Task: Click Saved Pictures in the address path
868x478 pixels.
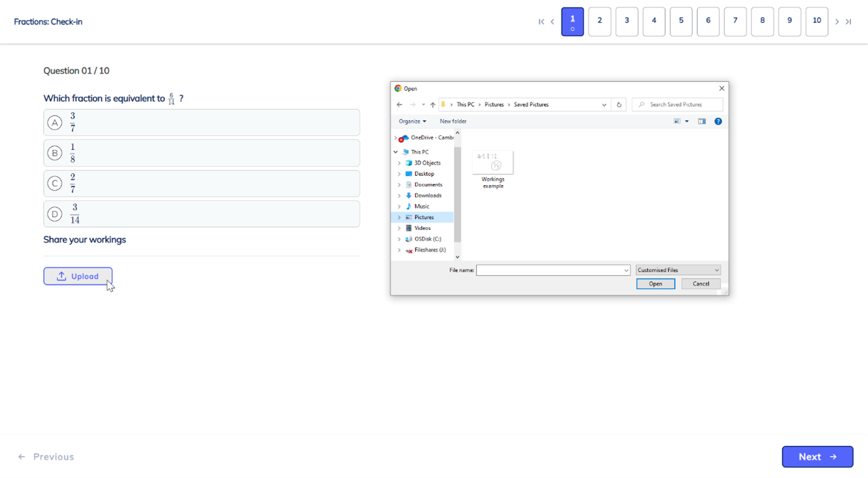Action: pyautogui.click(x=531, y=105)
